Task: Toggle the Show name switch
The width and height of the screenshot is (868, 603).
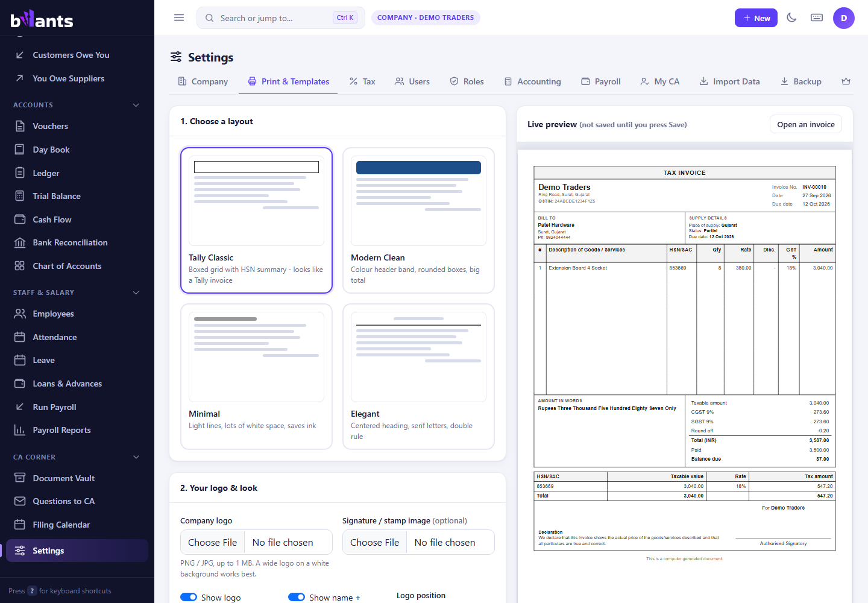Action: [x=297, y=597]
